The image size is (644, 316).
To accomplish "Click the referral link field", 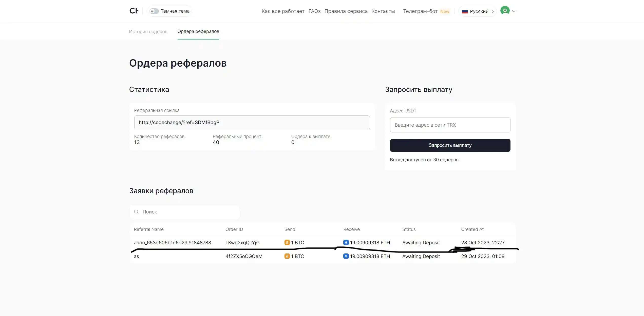I will pyautogui.click(x=252, y=122).
